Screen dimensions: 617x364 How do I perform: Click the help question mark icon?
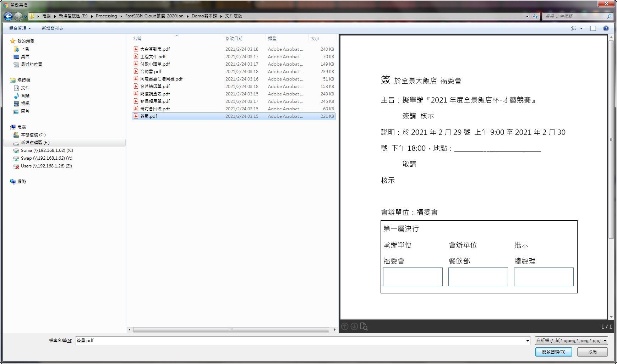pos(606,28)
